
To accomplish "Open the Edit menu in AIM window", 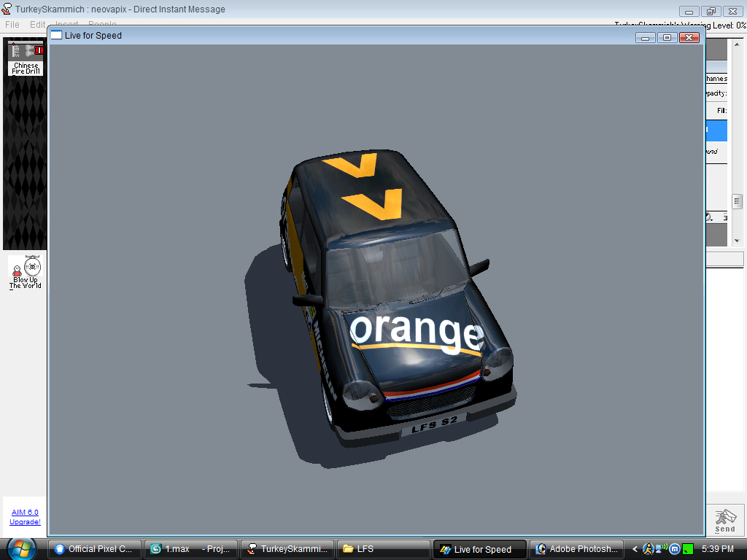I will pyautogui.click(x=38, y=24).
